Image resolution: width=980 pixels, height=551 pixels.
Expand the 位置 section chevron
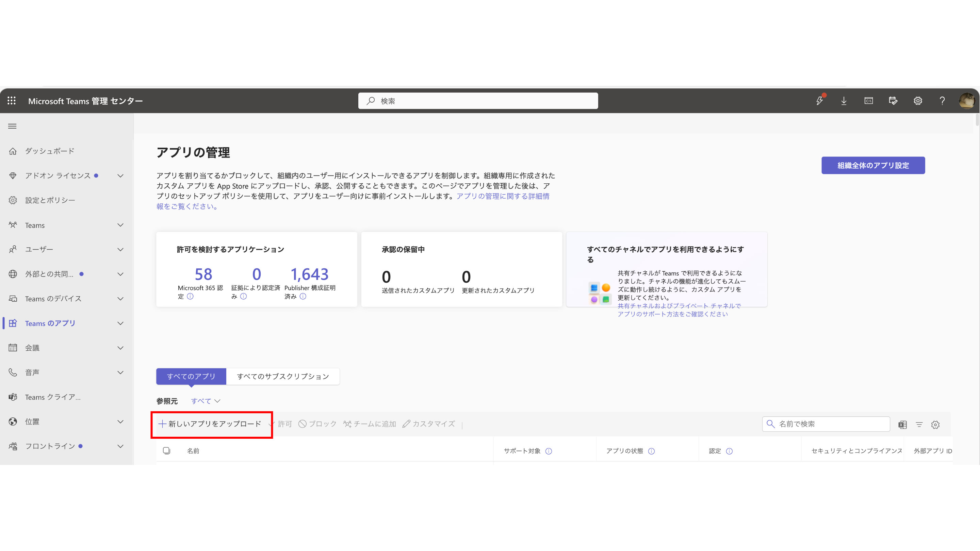(x=120, y=421)
